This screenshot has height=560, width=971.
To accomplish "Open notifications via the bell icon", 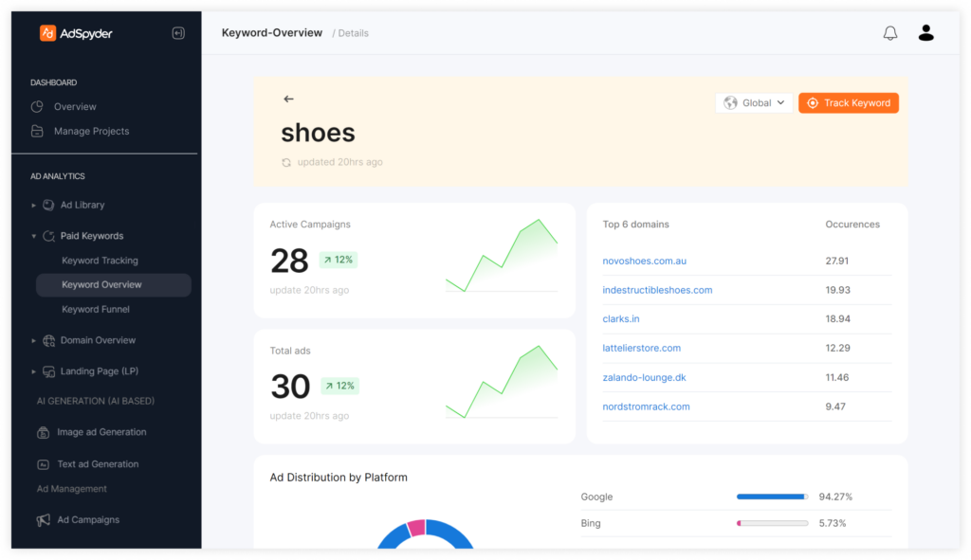I will 889,33.
